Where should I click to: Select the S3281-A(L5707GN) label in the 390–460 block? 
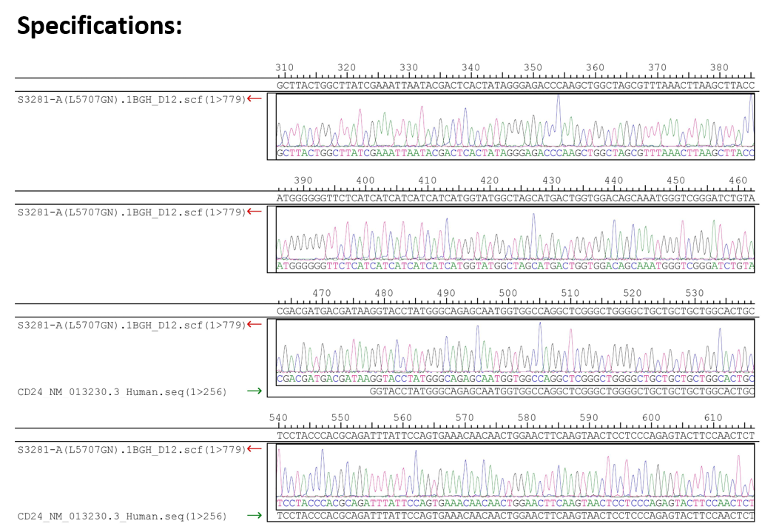pyautogui.click(x=130, y=212)
